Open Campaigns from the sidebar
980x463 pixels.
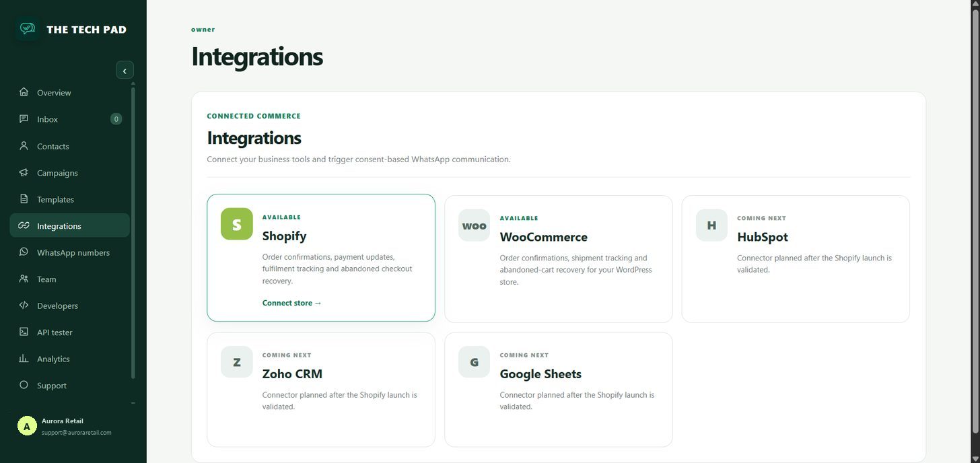[69, 173]
